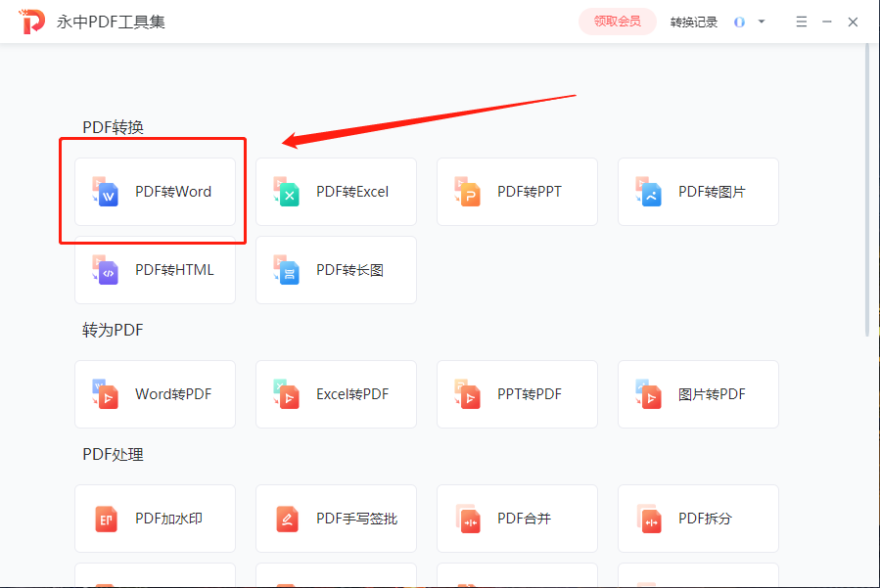The image size is (880, 588).
Task: Open the PDF手写签批 signature icon
Action: (x=288, y=519)
